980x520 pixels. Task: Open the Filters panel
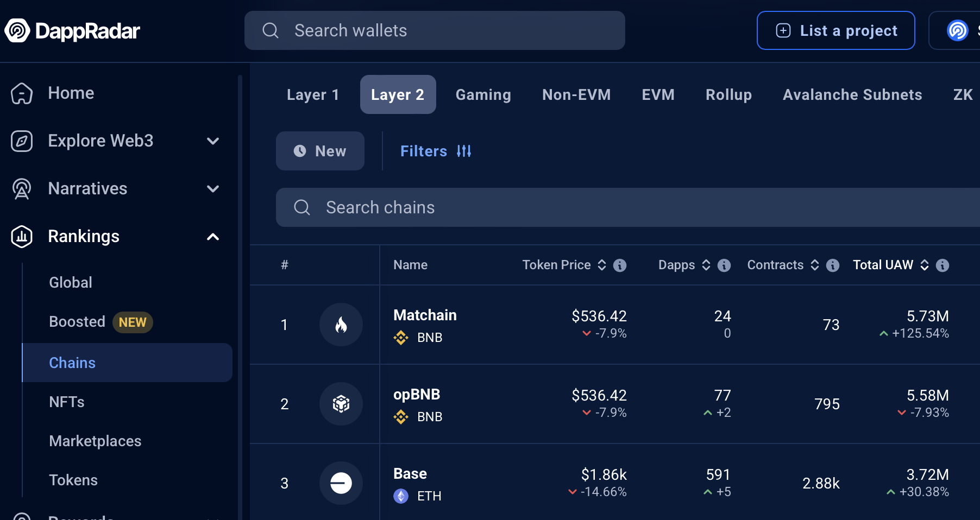[x=436, y=151]
